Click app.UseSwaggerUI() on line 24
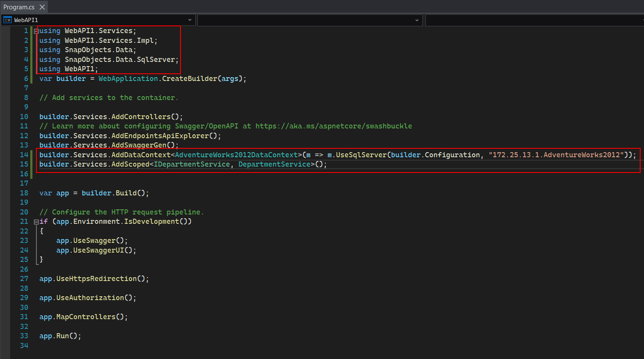644x359 pixels. [94, 250]
